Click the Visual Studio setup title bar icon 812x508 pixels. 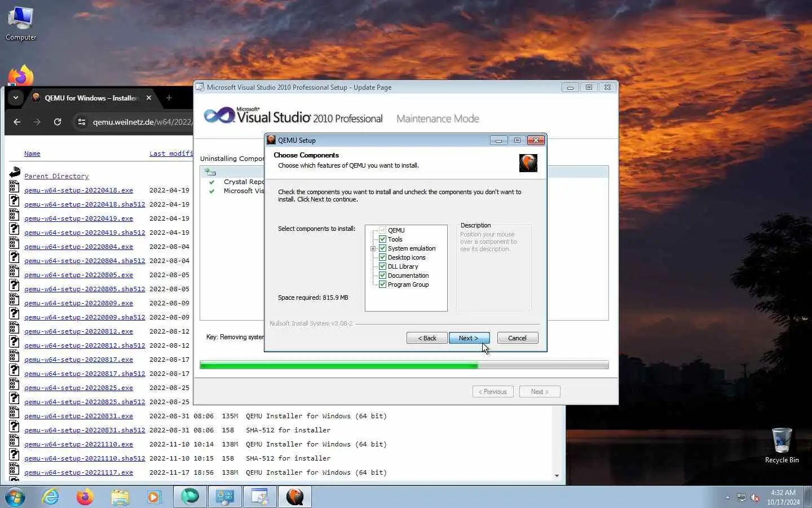200,87
